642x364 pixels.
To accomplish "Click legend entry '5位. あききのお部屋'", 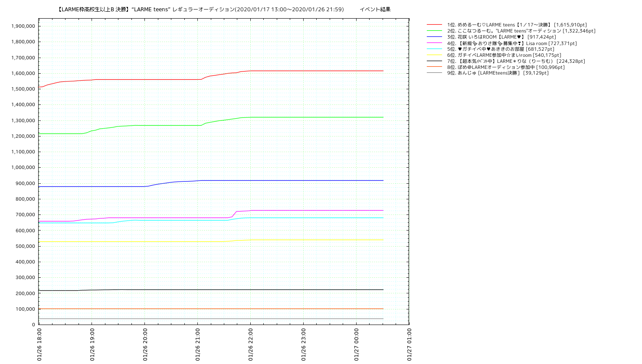I will pyautogui.click(x=501, y=49).
